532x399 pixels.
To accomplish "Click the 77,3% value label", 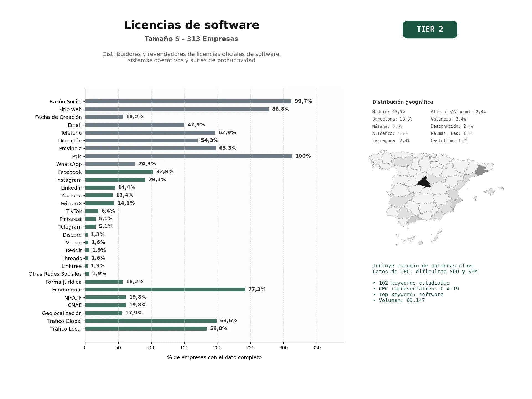I will click(x=257, y=289).
